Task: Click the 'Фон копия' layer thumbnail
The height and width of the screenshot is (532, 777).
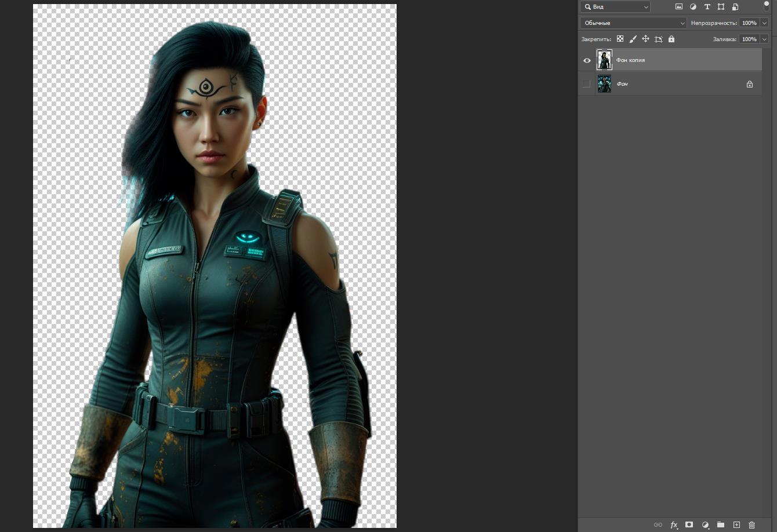Action: pos(604,60)
